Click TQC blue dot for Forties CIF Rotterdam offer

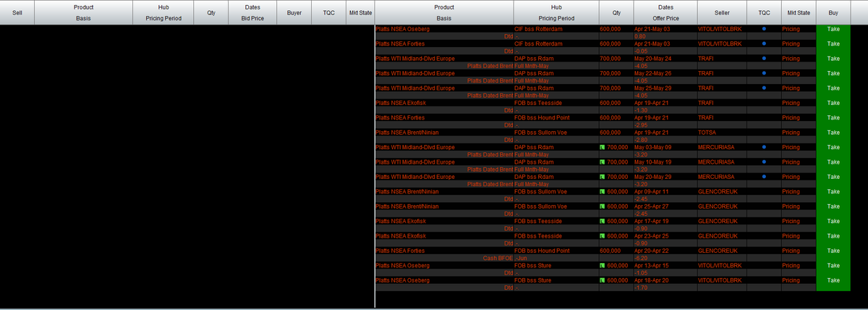click(x=764, y=43)
